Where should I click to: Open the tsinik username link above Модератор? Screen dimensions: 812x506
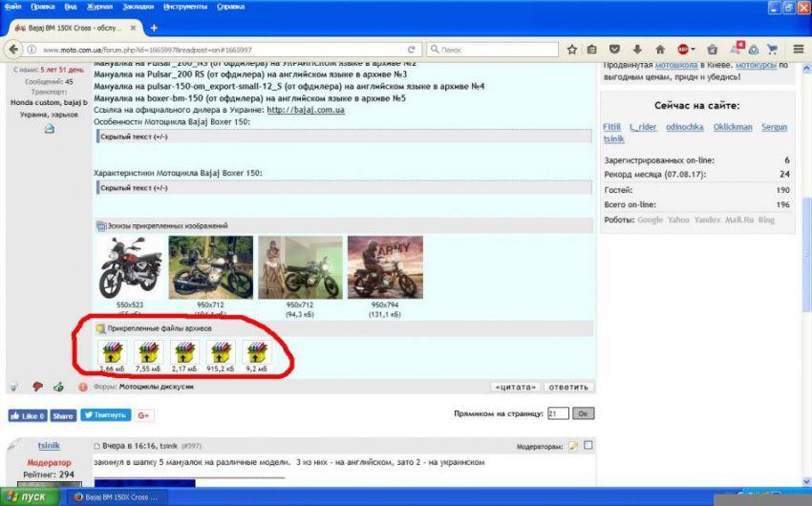(x=49, y=446)
